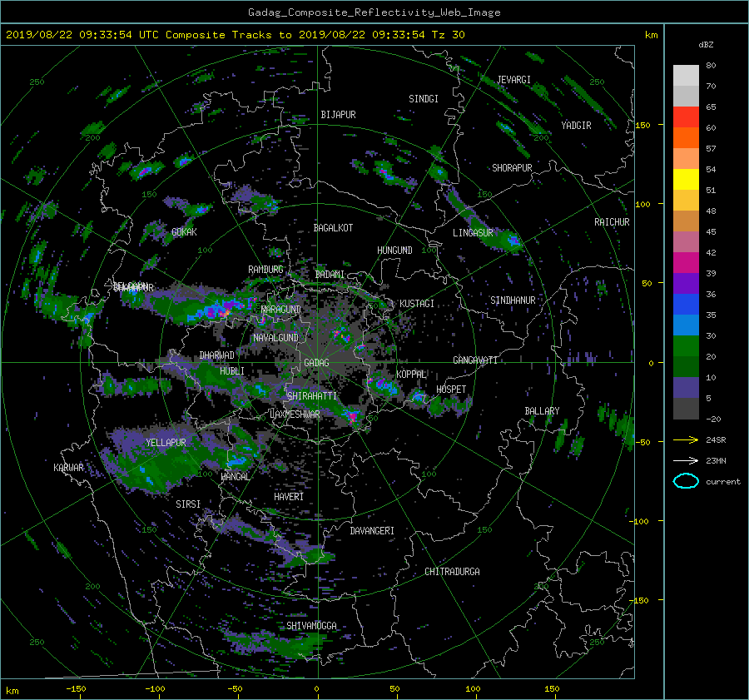Viewport: 749px width, 700px height.
Task: Click the SINDGI city label
Action: pos(424,99)
